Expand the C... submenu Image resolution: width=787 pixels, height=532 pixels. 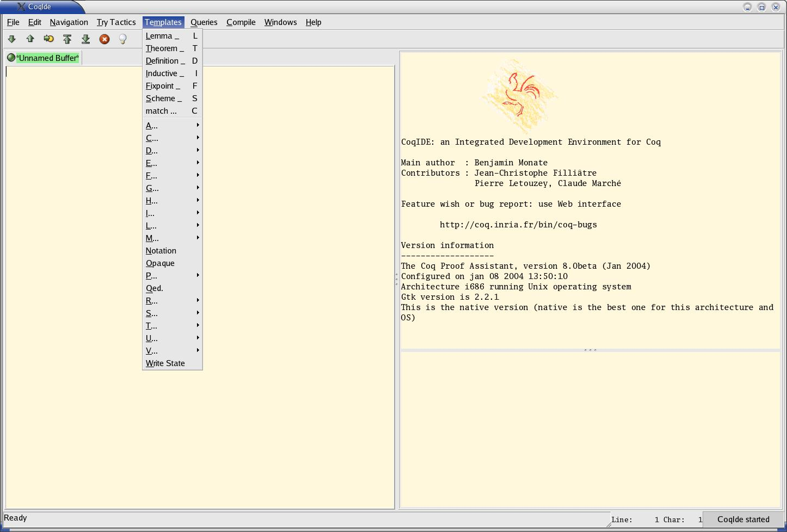pos(172,138)
